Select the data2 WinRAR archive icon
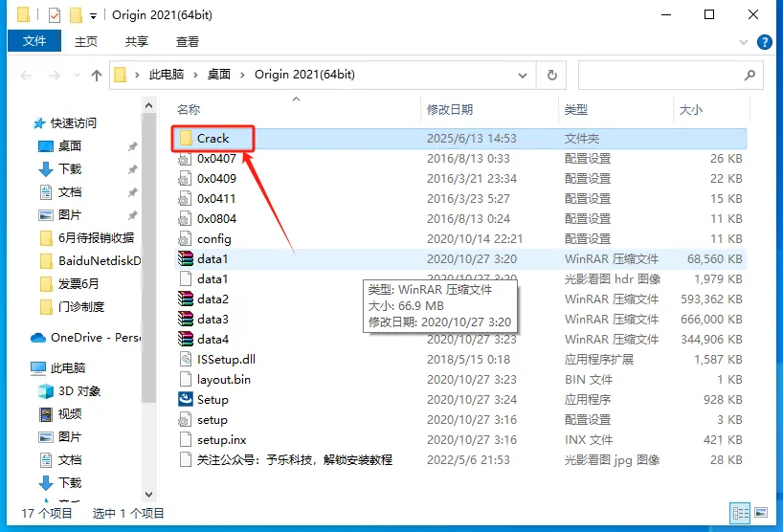Viewport: 783px width, 532px height. [186, 299]
